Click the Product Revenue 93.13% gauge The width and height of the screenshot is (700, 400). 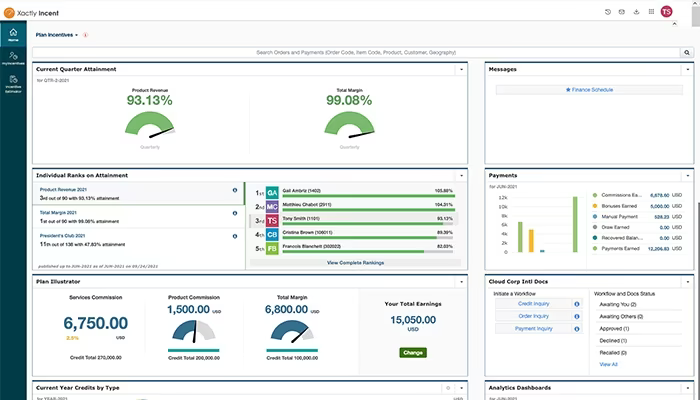[x=150, y=124]
